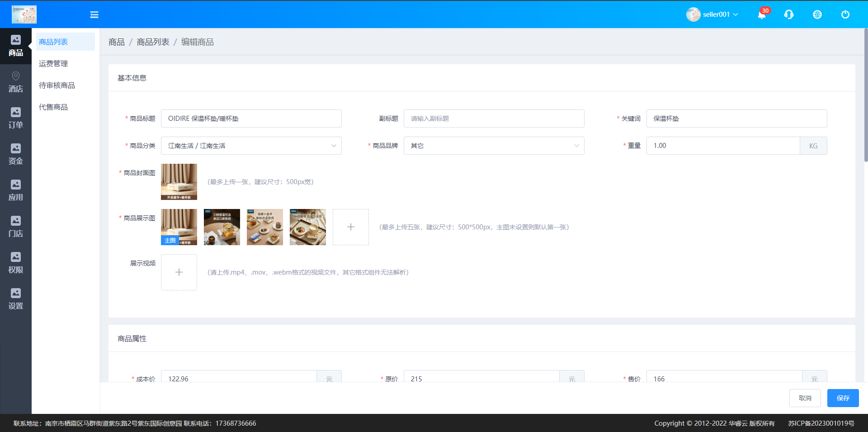Click the 取消 button
Viewport: 868px width, 432px height.
tap(805, 398)
